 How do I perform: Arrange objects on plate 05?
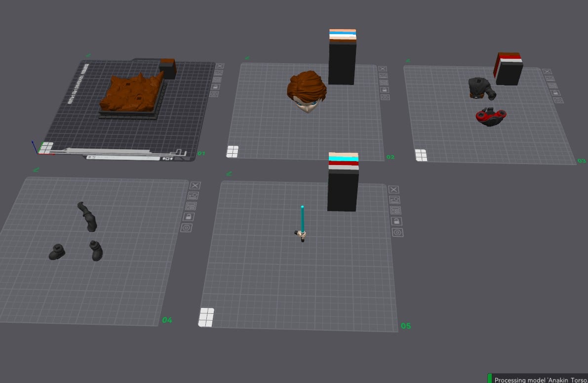click(395, 210)
